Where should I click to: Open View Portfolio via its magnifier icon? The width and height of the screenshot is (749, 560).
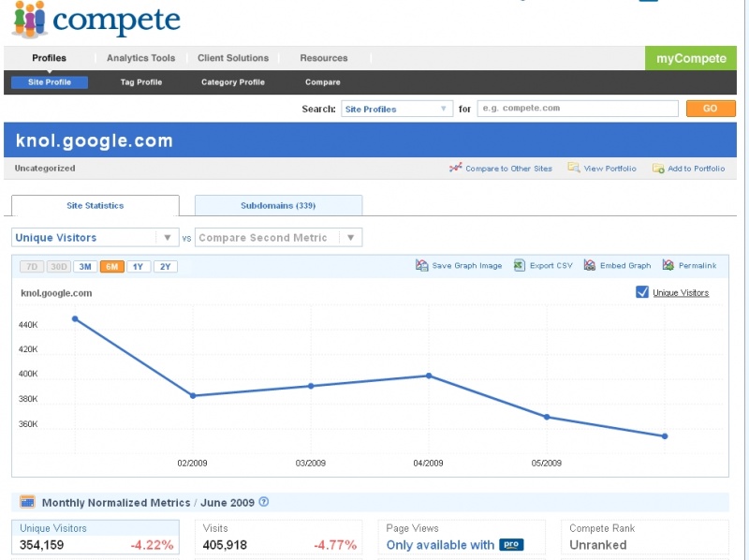pos(573,169)
